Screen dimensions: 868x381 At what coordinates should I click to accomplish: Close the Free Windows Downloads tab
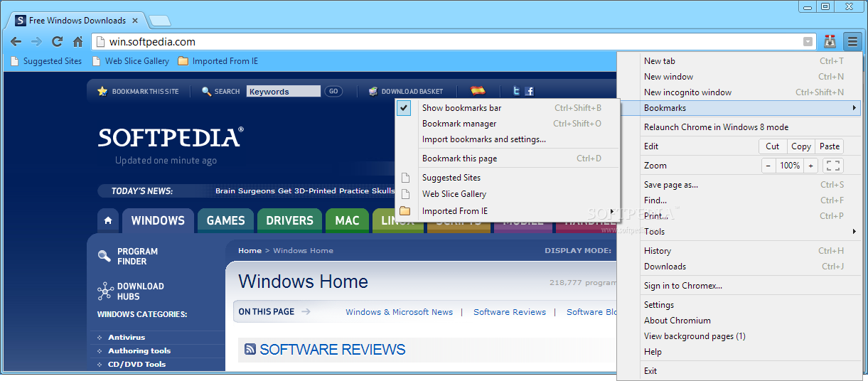click(135, 21)
